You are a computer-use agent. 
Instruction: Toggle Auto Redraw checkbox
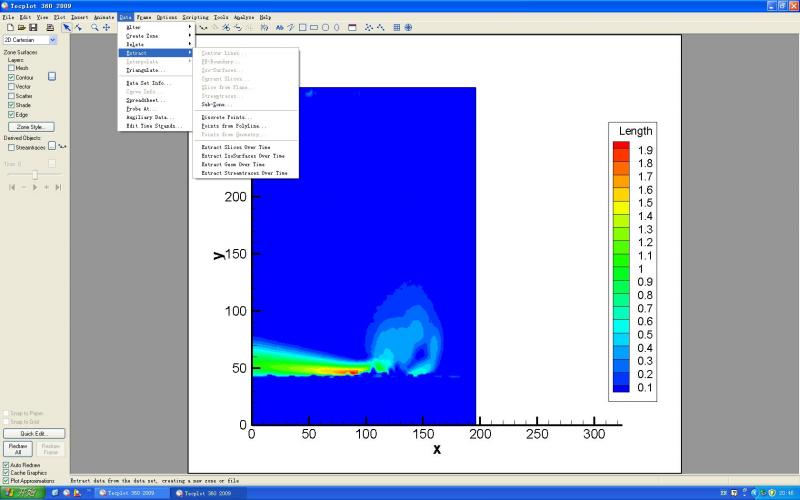6,465
